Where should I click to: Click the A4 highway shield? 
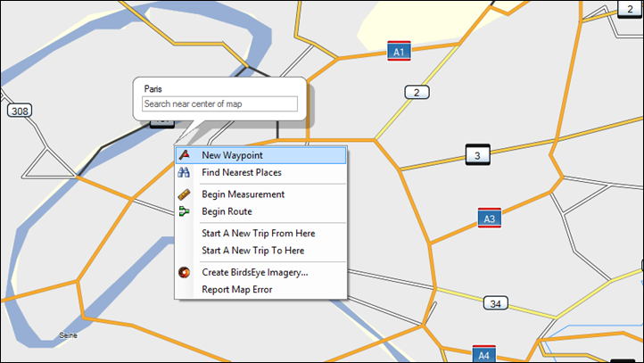[x=483, y=354]
